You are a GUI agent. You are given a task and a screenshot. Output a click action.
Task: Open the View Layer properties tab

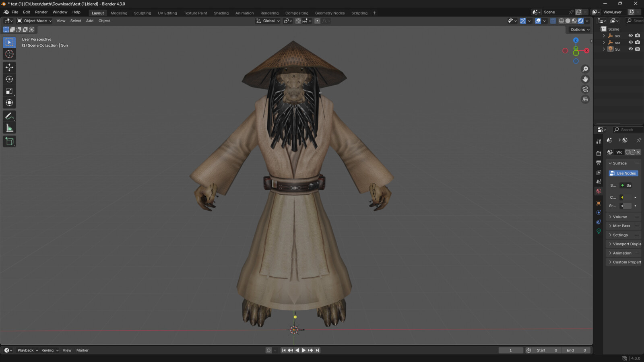pyautogui.click(x=599, y=172)
